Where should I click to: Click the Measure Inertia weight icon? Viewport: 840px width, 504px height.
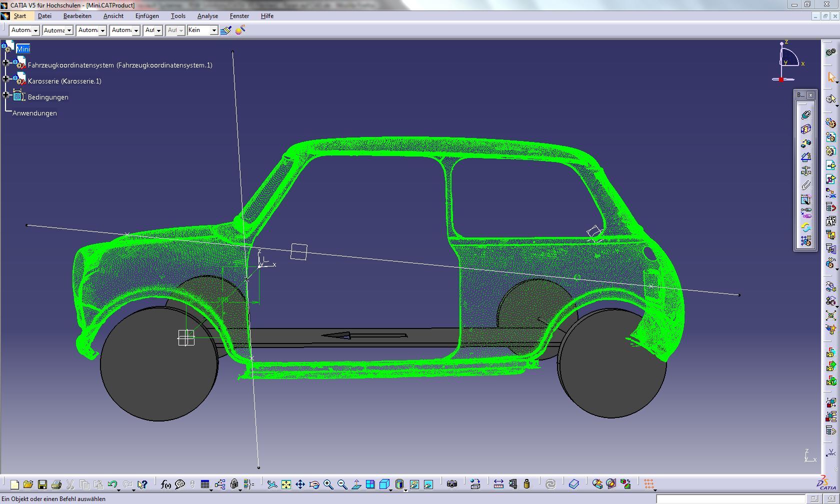pos(526,484)
